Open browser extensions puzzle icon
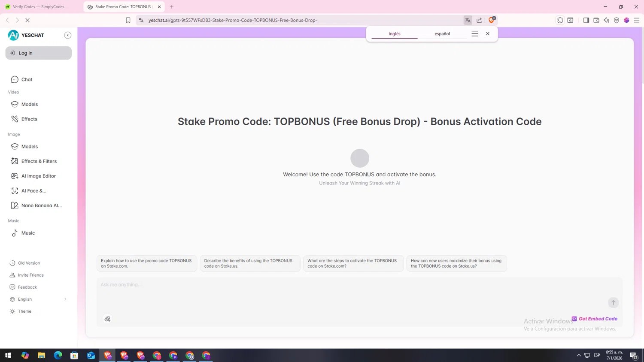Screen dimensions: 644x362 coord(560,20)
